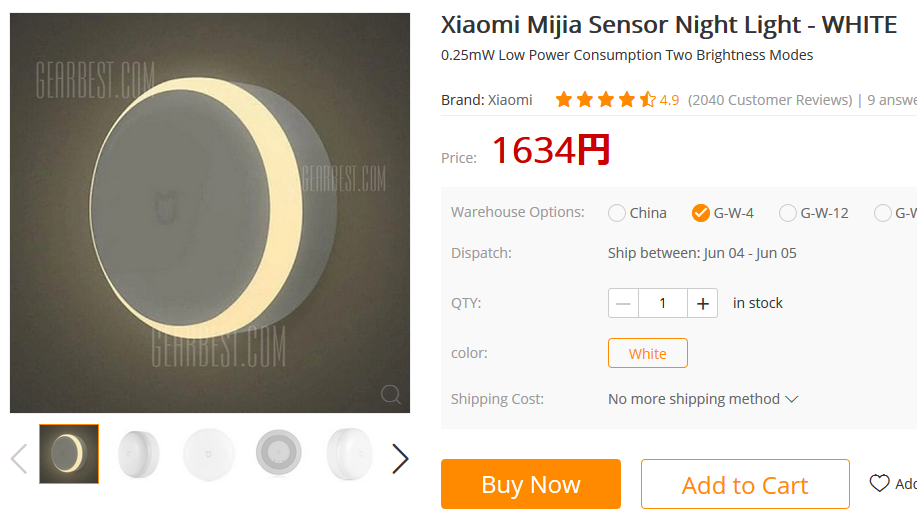Select the glowing night light thumbnail
This screenshot has width=917, height=514.
pos(69,454)
